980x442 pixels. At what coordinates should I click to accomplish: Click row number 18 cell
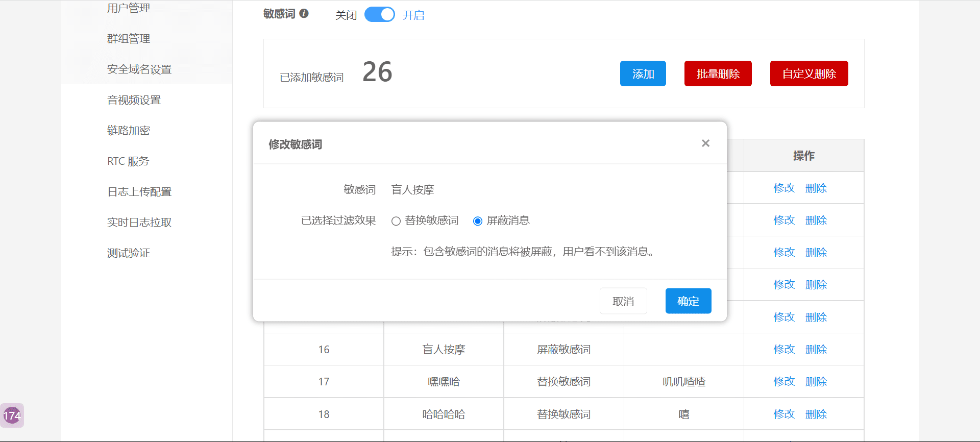pyautogui.click(x=324, y=414)
